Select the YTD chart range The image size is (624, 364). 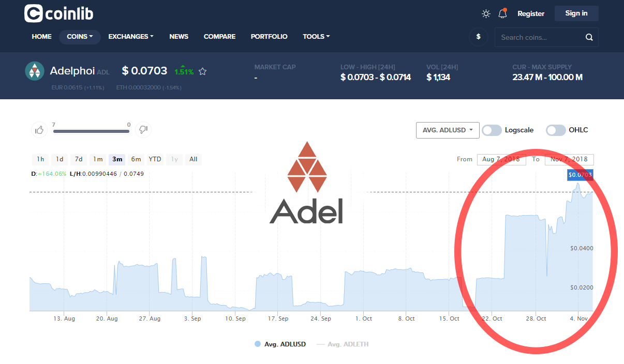[155, 159]
